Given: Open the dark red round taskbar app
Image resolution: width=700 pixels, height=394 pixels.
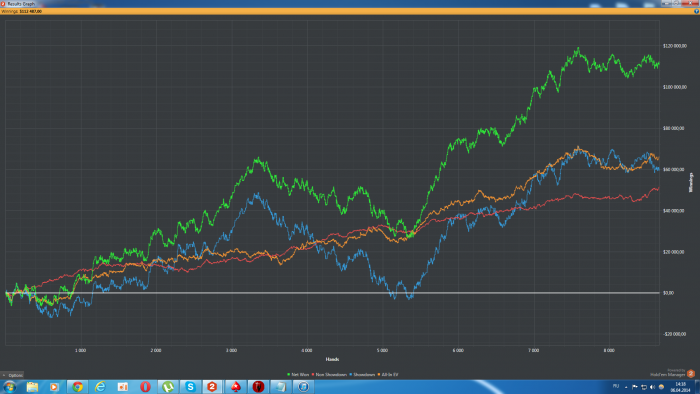Looking at the screenshot, I should (x=258, y=387).
